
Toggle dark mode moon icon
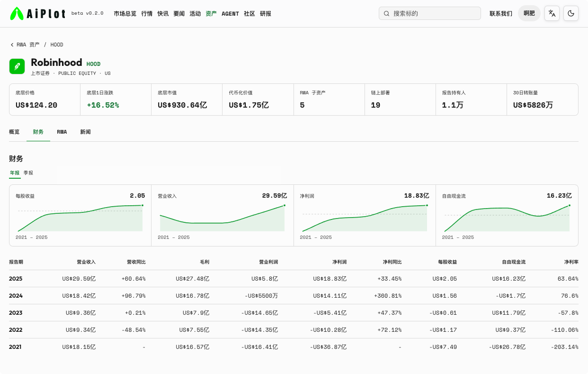click(x=571, y=13)
